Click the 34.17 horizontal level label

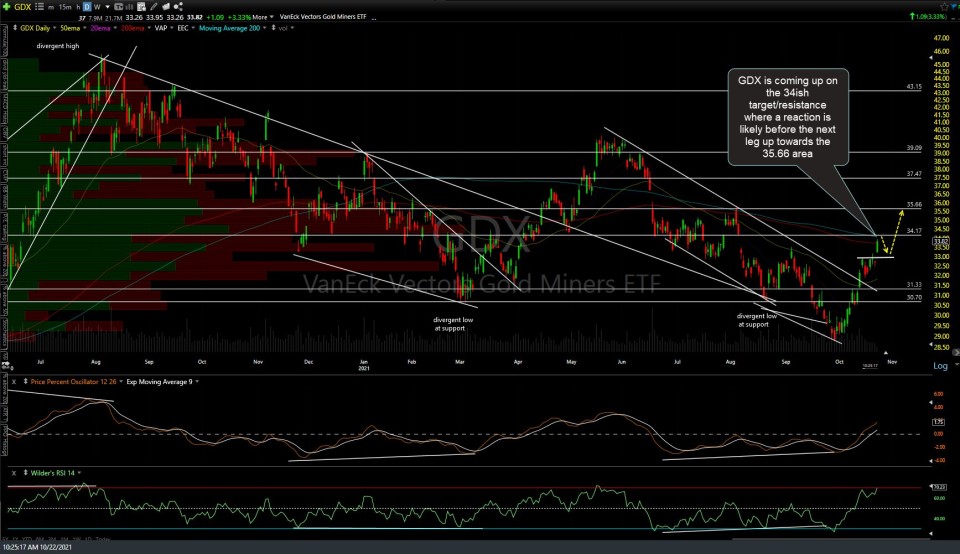[x=914, y=231]
